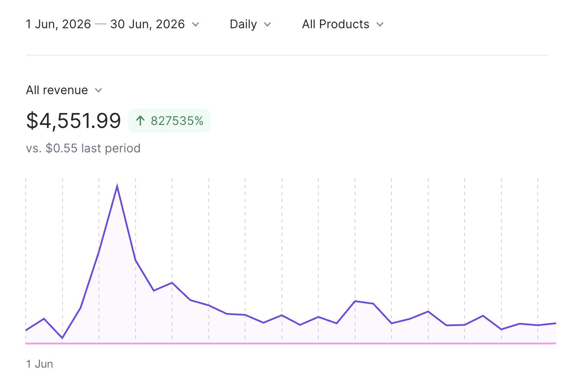Click the end date 30 Jun, 2026
575x392 pixels.
(x=148, y=24)
